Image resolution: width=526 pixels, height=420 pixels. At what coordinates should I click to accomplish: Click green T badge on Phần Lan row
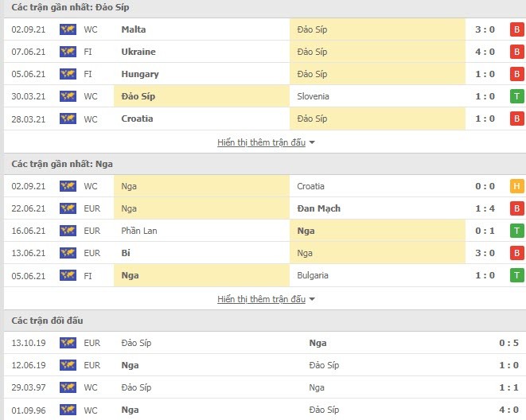517,231
